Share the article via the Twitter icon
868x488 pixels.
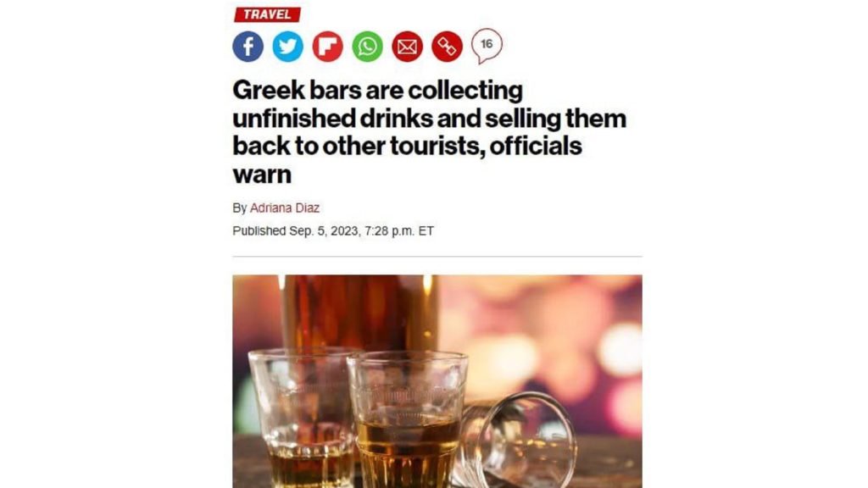tap(287, 47)
